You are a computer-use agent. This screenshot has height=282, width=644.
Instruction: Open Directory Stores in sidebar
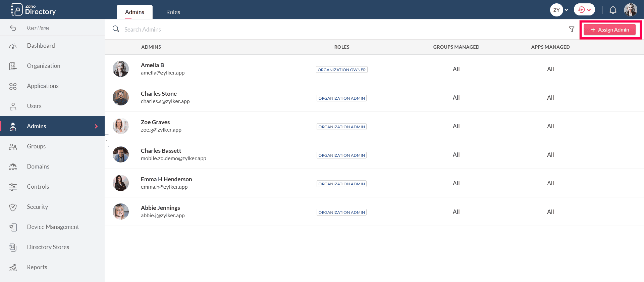tap(48, 247)
